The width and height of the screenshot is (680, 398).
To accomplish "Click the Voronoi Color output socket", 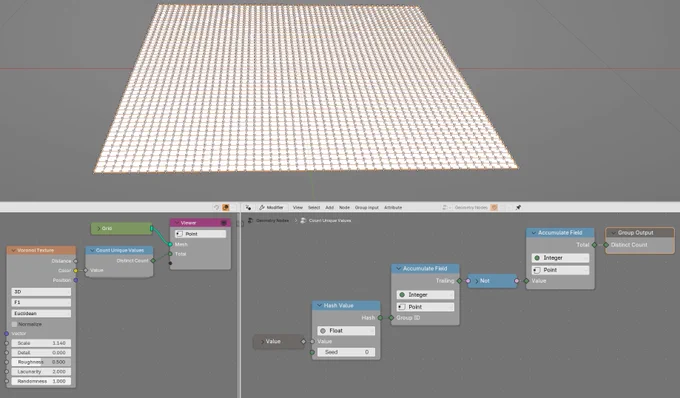I will click(76, 271).
